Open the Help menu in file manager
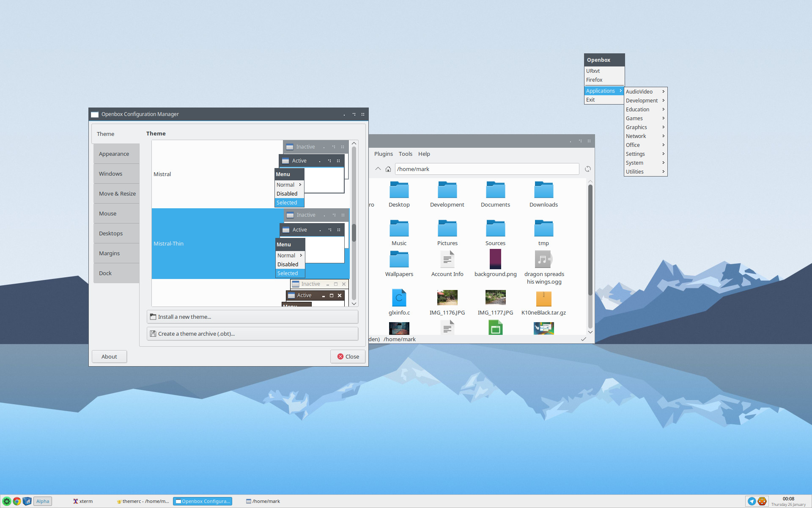Viewport: 812px width, 508px height. [x=424, y=154]
